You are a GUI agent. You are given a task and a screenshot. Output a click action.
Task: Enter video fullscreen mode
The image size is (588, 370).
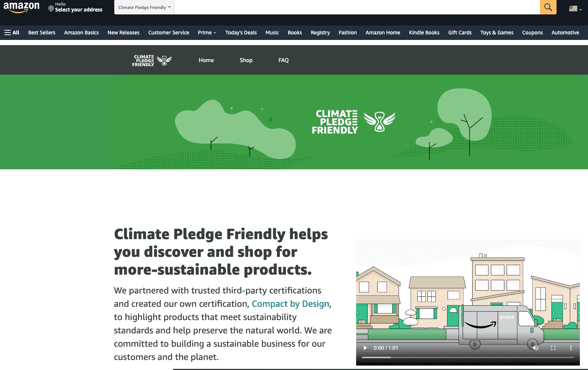tap(553, 348)
